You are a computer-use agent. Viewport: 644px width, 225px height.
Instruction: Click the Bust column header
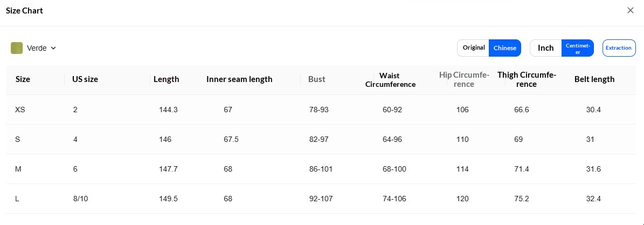click(317, 79)
